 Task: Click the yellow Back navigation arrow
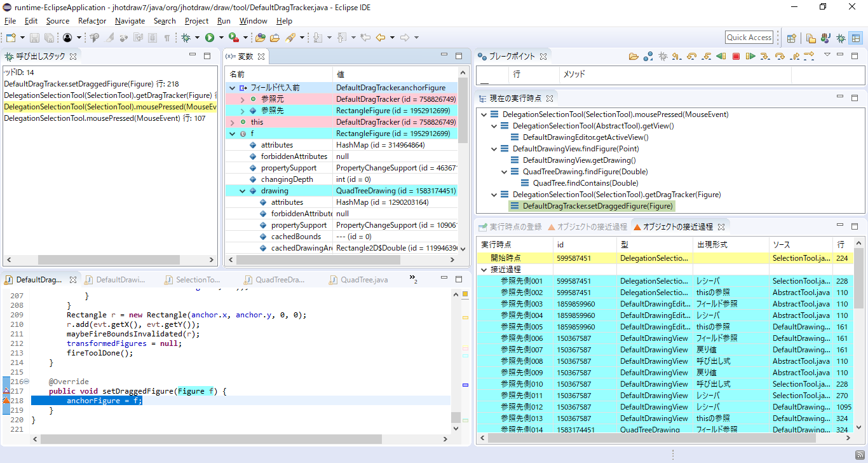(380, 38)
